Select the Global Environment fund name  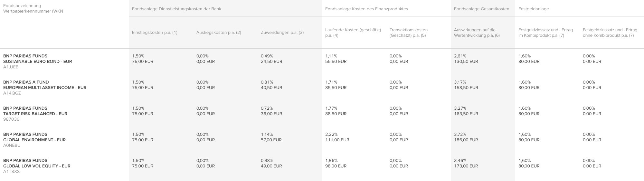tap(34, 137)
